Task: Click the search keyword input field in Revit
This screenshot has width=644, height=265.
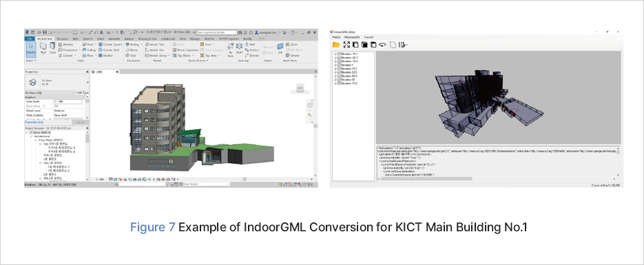Action: 216,32
